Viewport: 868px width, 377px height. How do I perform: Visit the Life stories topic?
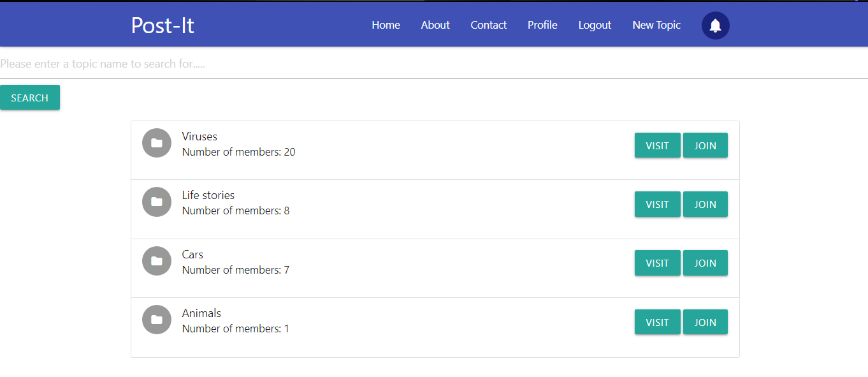pos(658,204)
